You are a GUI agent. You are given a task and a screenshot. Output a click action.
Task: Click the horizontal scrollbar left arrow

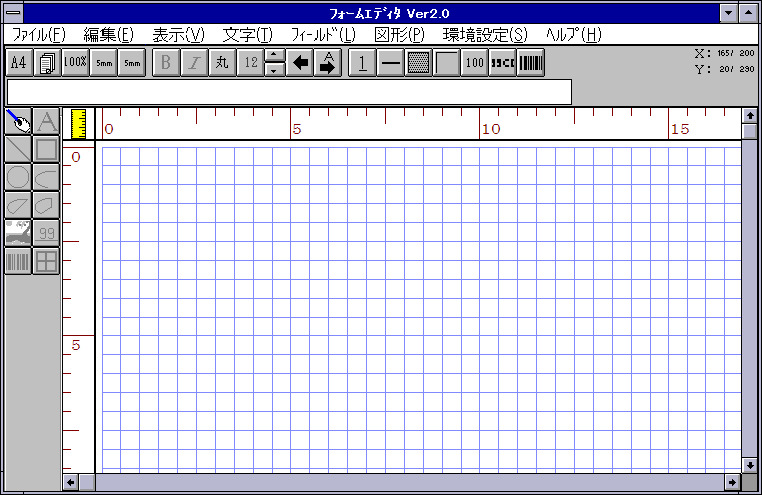tap(71, 482)
